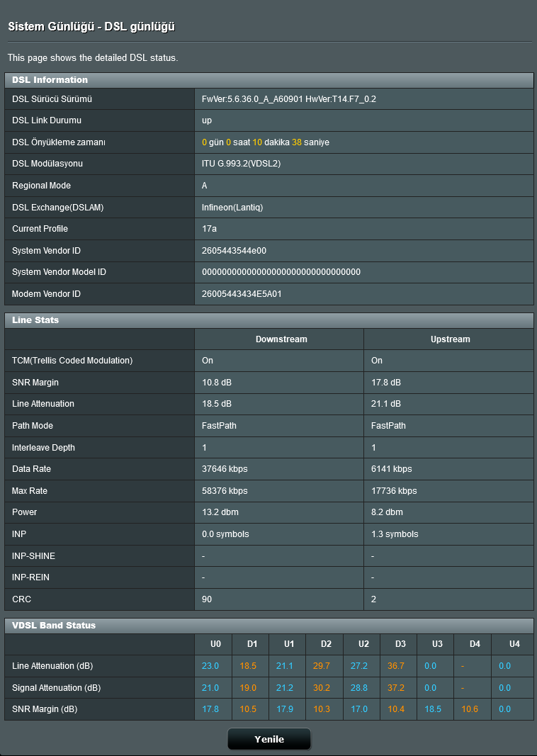537x756 pixels.
Task: Click the U3 SNR Margin value 18.5
Action: (433, 709)
